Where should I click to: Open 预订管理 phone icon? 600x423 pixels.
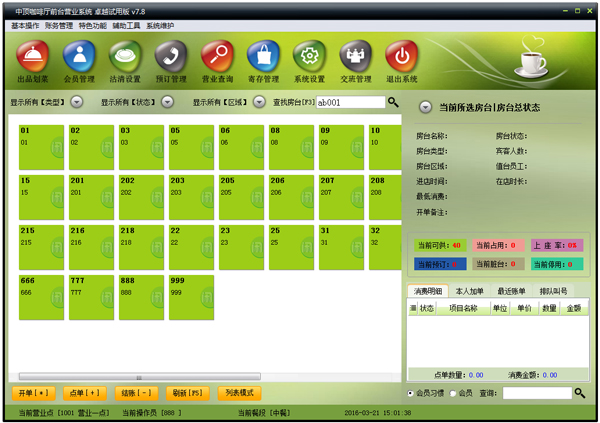pyautogui.click(x=171, y=57)
